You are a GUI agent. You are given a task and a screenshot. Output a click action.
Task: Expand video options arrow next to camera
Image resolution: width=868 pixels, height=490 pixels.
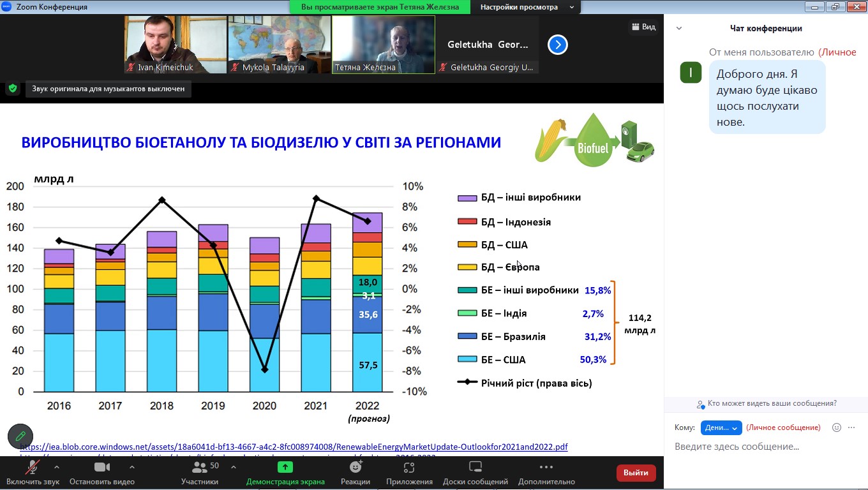click(131, 467)
